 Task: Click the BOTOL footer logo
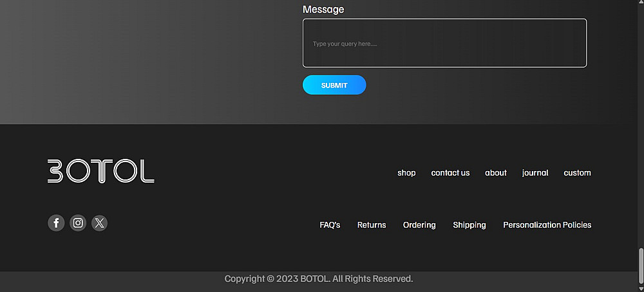[101, 171]
